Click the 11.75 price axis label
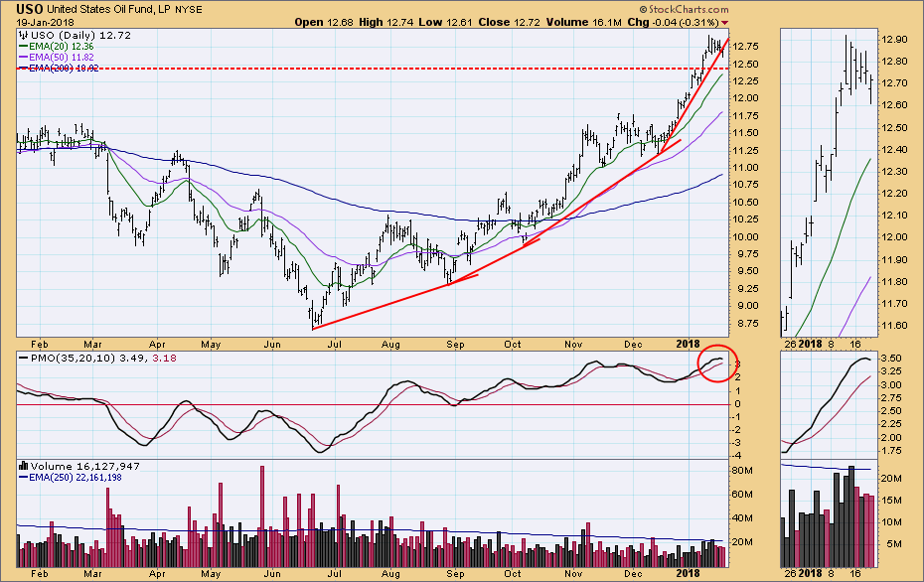 (x=746, y=116)
